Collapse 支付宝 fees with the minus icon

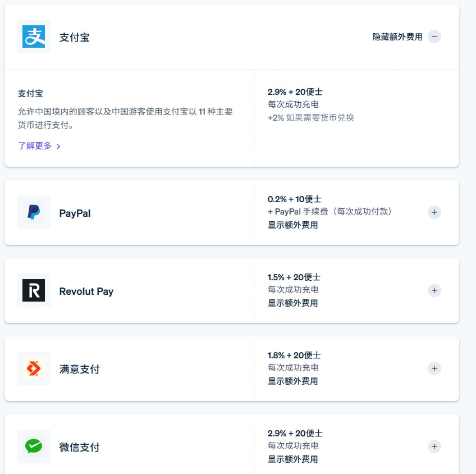pos(434,37)
